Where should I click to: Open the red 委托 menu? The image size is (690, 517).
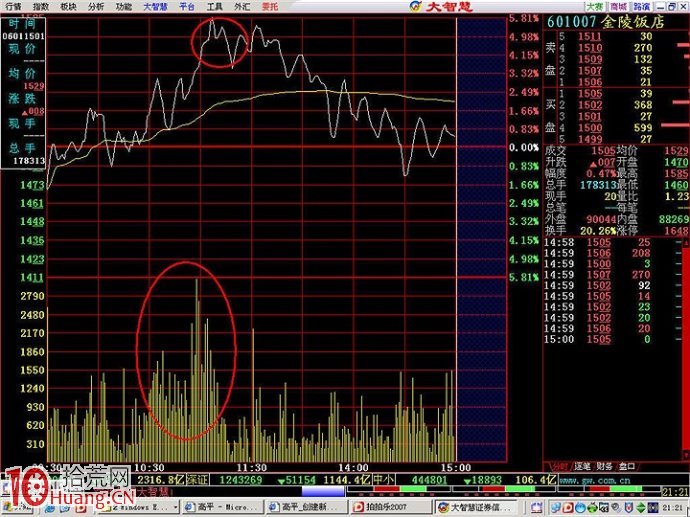tap(270, 7)
